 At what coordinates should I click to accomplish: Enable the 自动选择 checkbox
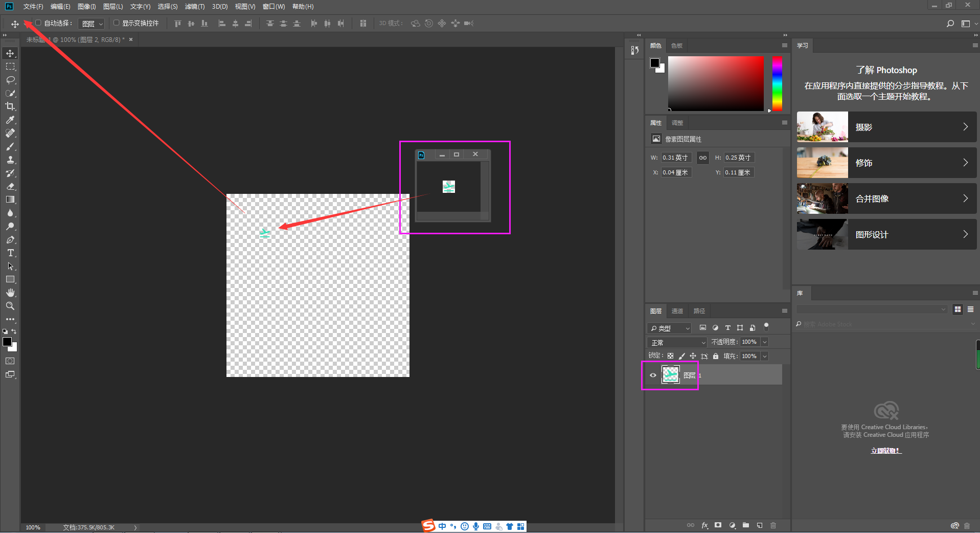[38, 23]
